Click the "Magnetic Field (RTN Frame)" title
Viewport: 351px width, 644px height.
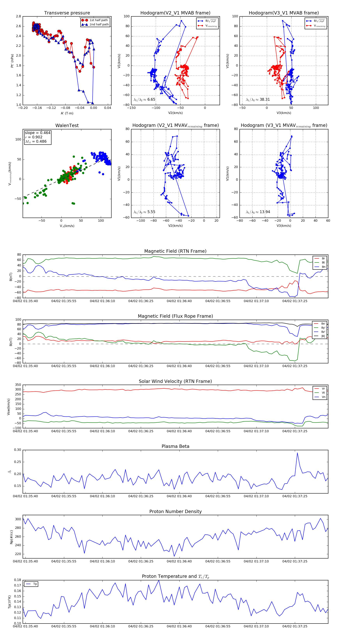175,251
